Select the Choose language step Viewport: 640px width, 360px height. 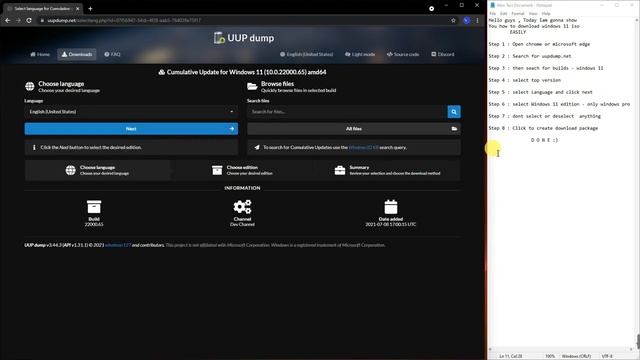(x=97, y=170)
